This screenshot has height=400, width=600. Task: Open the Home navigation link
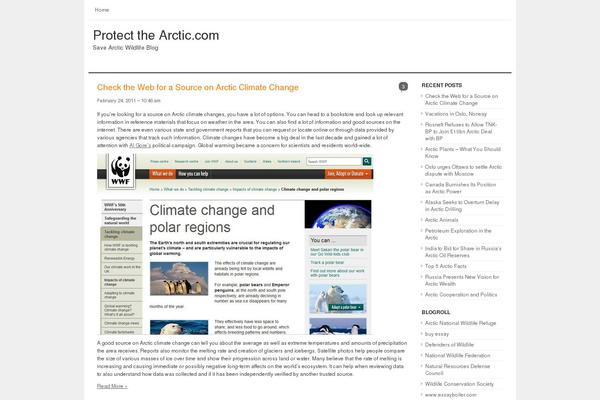(x=102, y=10)
